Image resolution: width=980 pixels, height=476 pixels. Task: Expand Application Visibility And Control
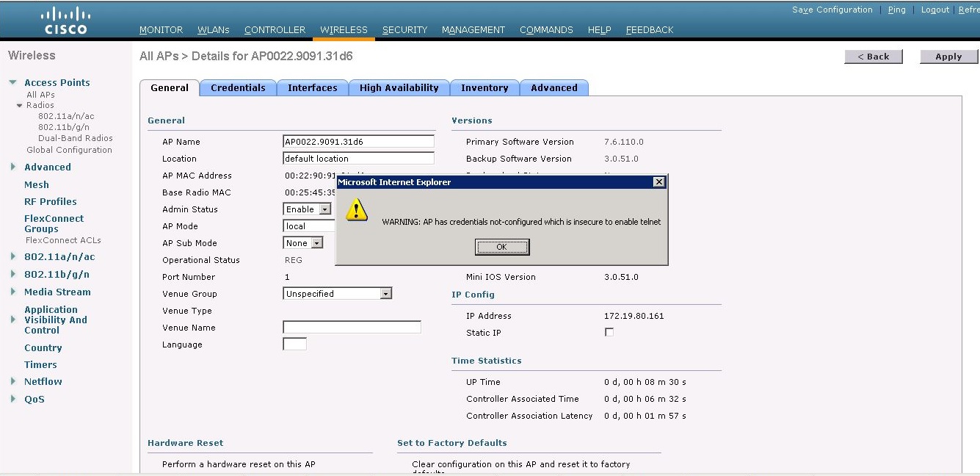[12, 320]
